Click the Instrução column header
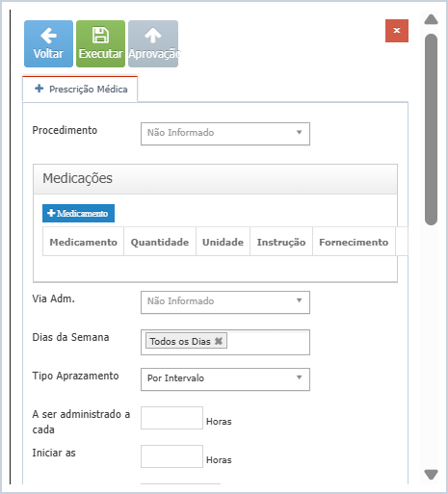This screenshot has height=494, width=448. point(281,242)
